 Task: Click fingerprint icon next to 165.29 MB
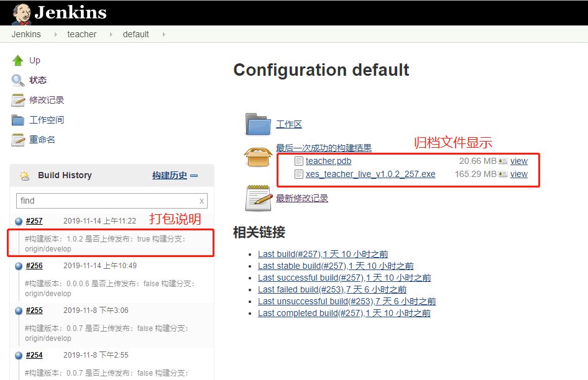pyautogui.click(x=503, y=174)
